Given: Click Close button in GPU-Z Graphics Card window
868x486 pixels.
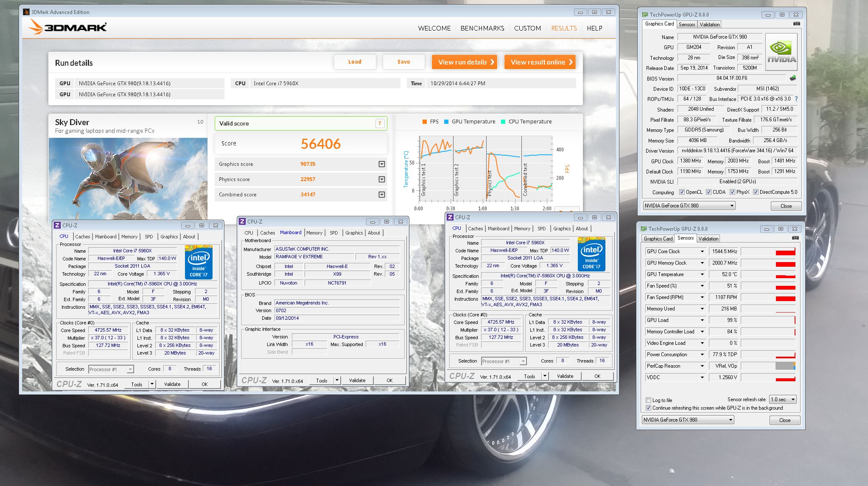Looking at the screenshot, I should click(786, 206).
